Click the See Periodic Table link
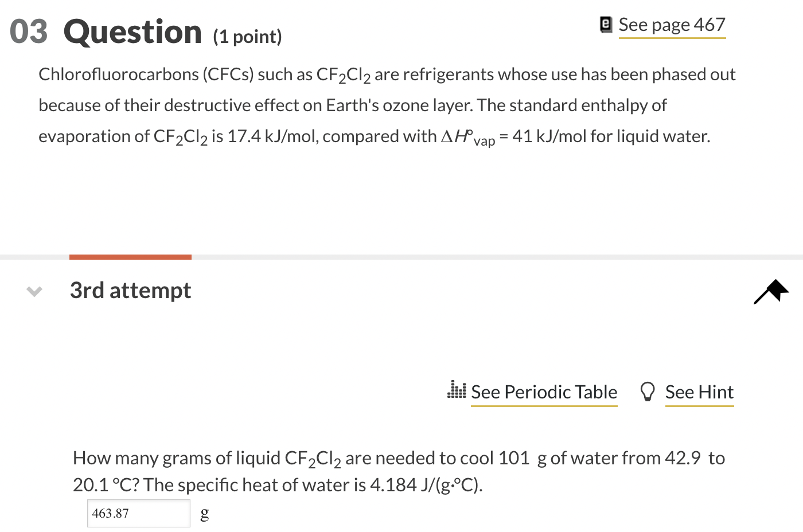The width and height of the screenshot is (803, 532). [x=544, y=392]
